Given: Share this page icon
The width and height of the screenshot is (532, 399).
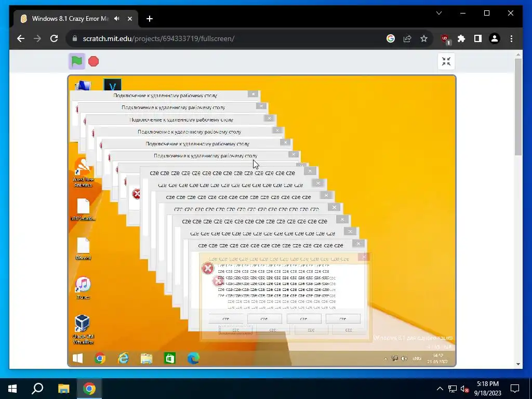Looking at the screenshot, I should pos(407,38).
